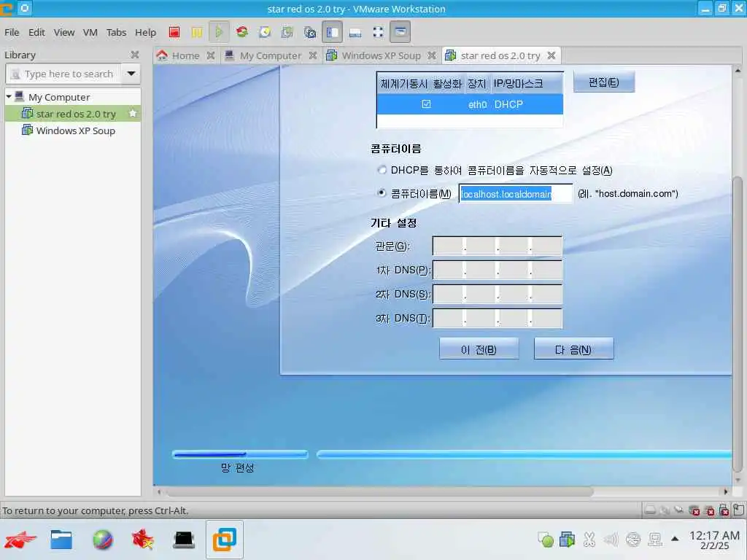Close the Windows XP Soup tab

pos(432,55)
